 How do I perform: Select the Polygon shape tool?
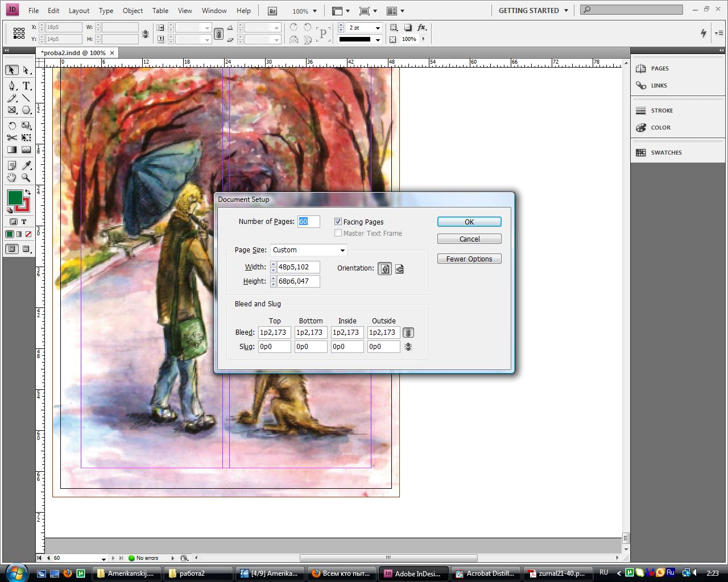(26, 110)
